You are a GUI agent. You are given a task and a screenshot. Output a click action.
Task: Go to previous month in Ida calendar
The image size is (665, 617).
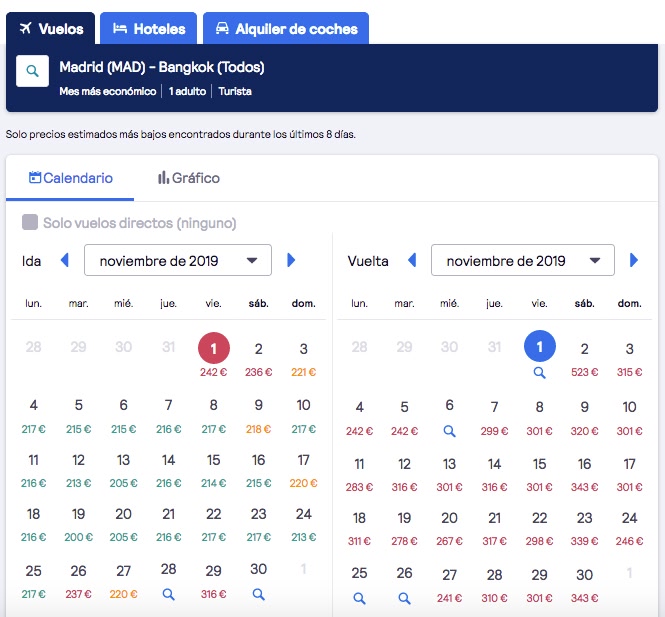click(x=64, y=260)
